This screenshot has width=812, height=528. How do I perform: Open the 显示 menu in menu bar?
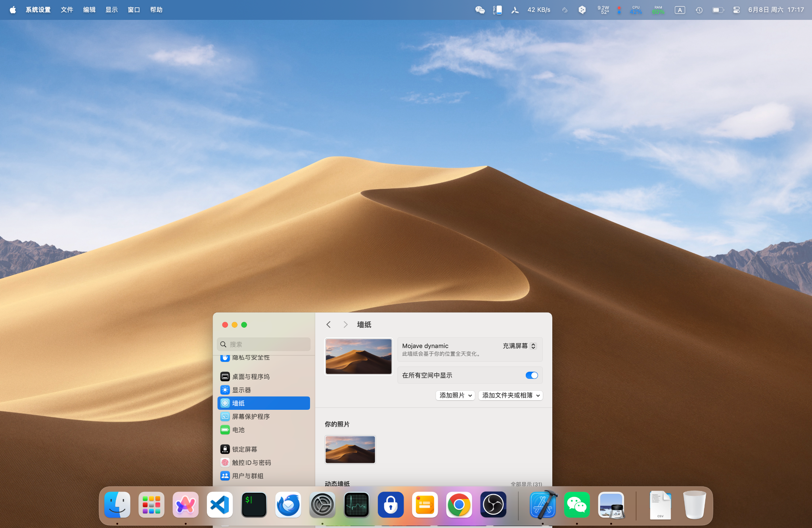coord(111,10)
